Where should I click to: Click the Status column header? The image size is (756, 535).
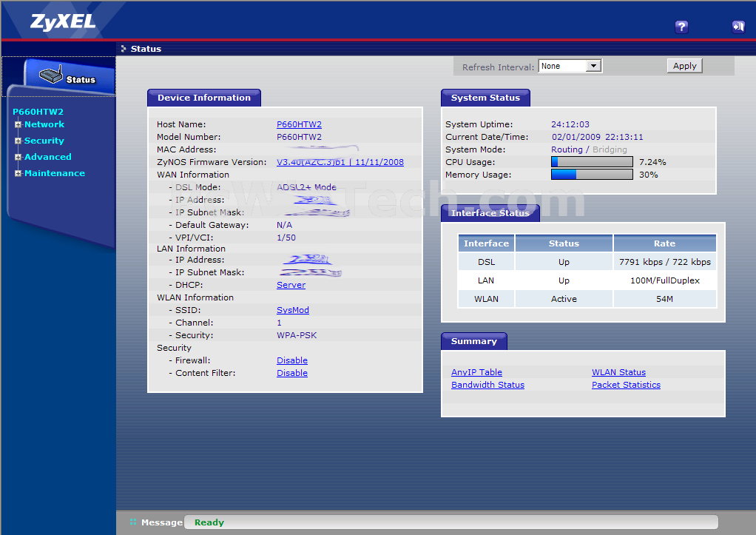pos(564,243)
